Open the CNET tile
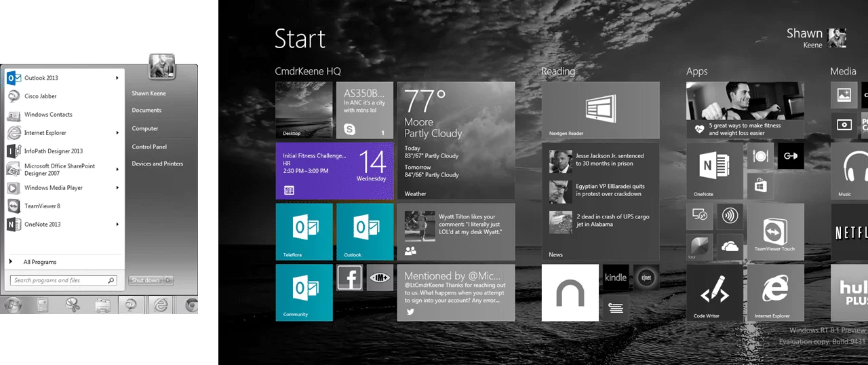This screenshot has width=868, height=365. coord(646,277)
